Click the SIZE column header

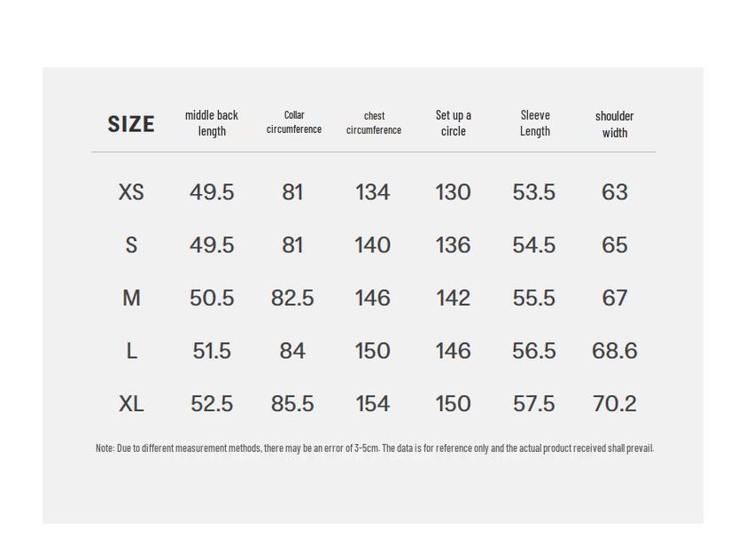(131, 124)
